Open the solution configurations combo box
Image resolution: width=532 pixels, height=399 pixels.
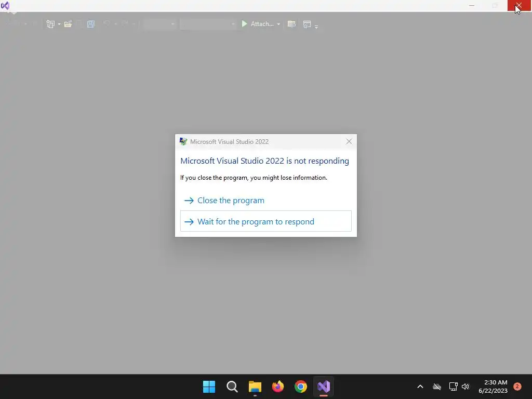coord(159,24)
